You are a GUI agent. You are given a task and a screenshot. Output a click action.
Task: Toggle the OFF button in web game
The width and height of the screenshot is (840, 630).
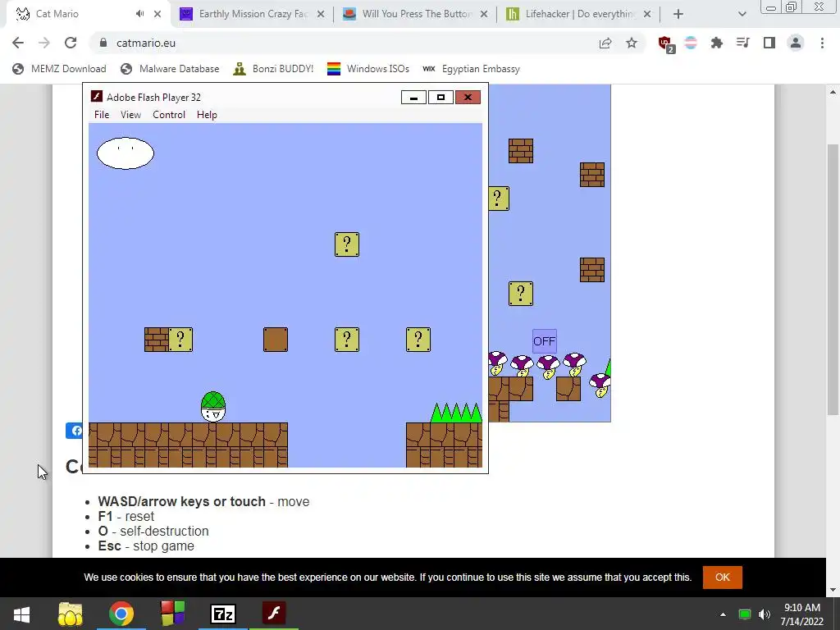point(545,341)
